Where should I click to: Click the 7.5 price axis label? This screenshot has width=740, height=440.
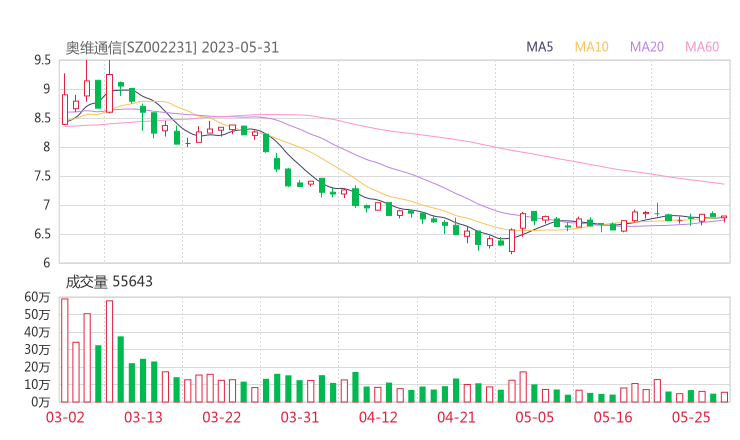[42, 176]
